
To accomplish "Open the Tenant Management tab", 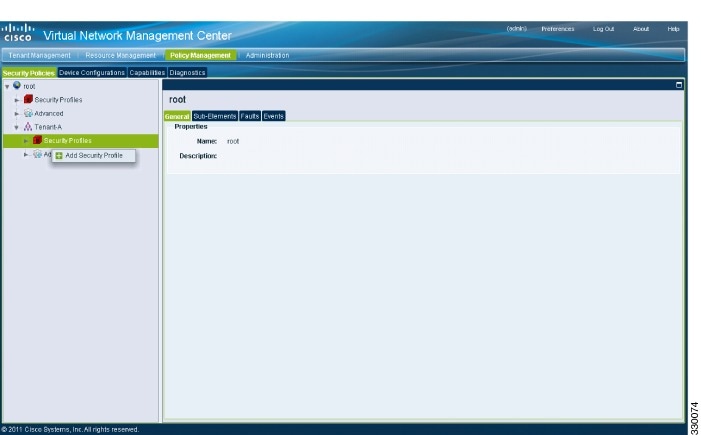I will 39,55.
